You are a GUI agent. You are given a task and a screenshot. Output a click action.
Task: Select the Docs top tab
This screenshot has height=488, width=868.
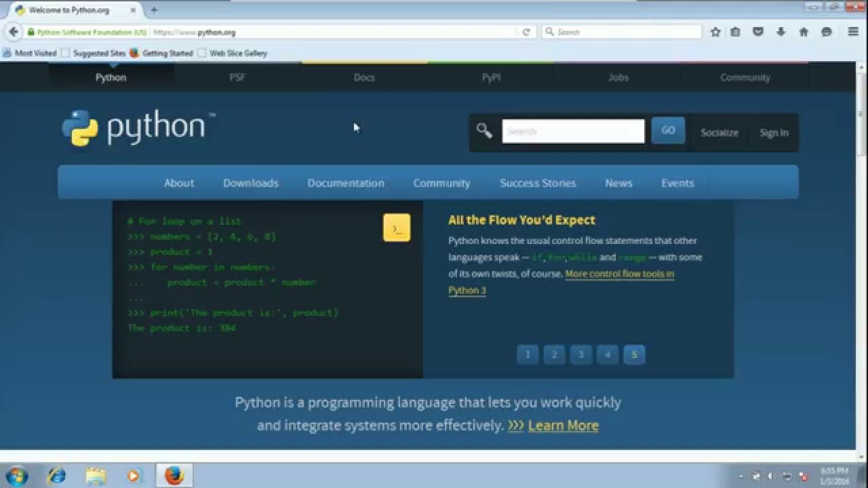(x=364, y=77)
